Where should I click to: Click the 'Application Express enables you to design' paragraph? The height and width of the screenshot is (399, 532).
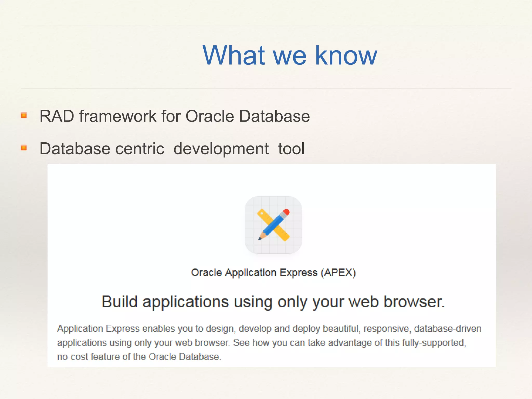pyautogui.click(x=269, y=343)
